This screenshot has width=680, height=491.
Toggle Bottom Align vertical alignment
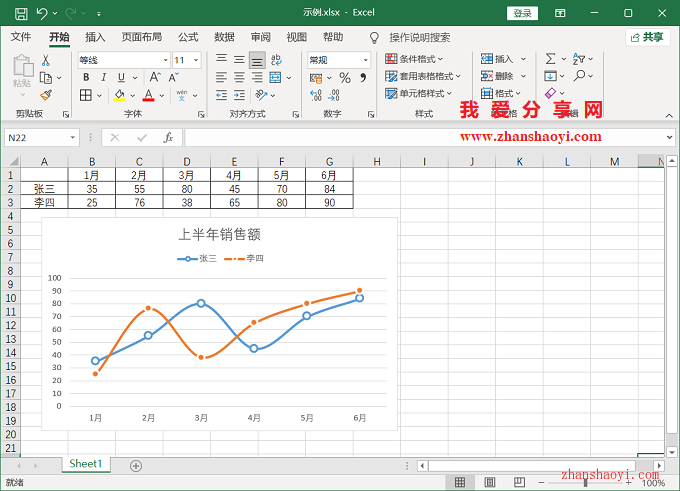[x=257, y=61]
